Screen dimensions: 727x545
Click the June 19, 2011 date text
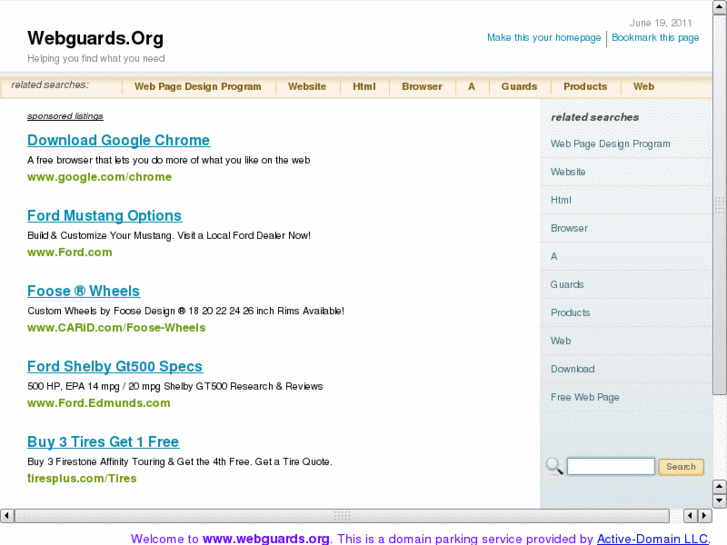tap(660, 23)
